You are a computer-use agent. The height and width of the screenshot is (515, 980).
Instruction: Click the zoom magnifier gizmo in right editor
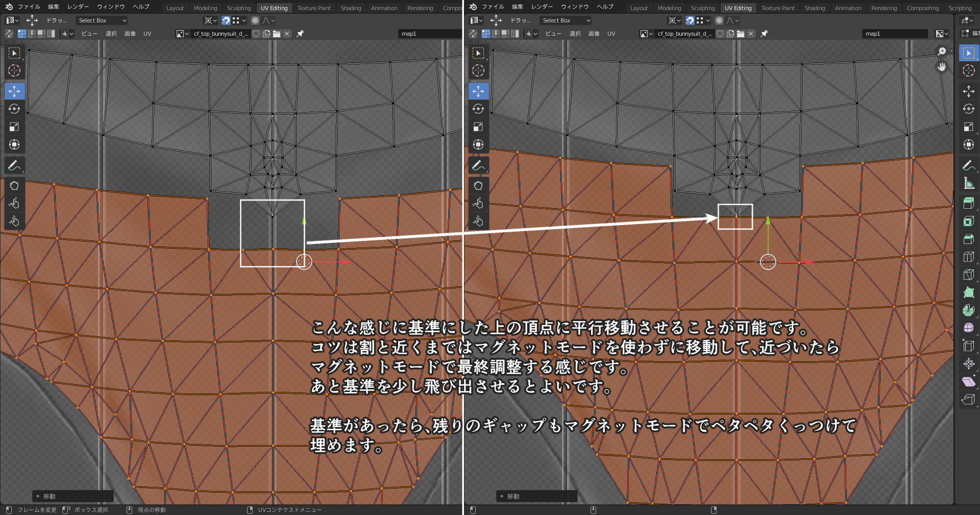[942, 51]
